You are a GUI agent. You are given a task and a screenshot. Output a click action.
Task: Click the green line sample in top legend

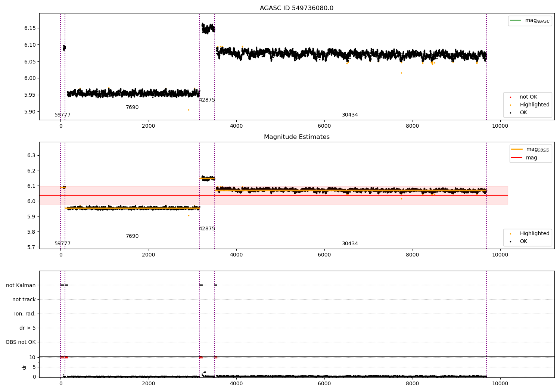click(x=516, y=21)
